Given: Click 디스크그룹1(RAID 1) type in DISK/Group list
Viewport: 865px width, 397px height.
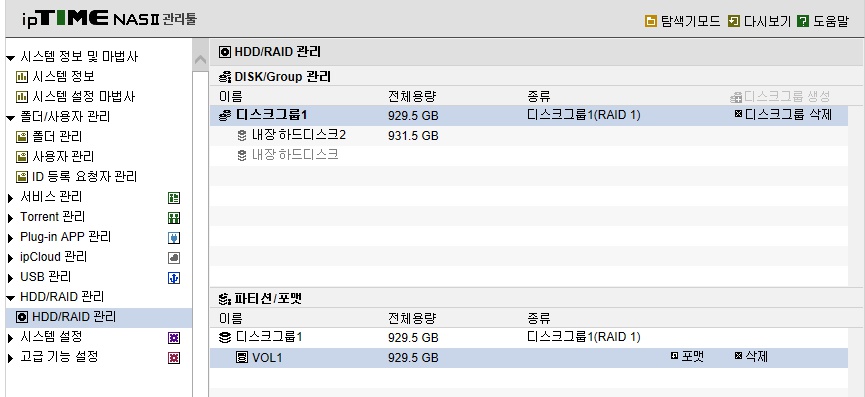Looking at the screenshot, I should click(x=584, y=116).
